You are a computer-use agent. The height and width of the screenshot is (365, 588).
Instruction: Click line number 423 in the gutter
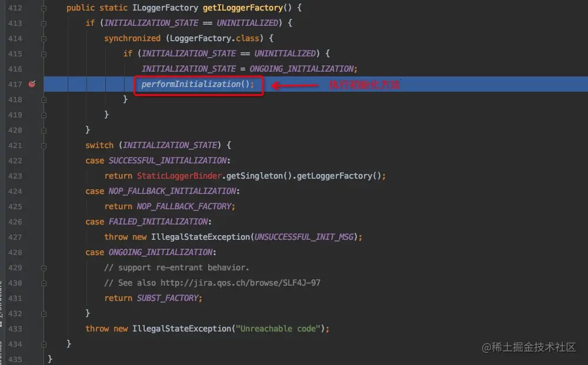pyautogui.click(x=15, y=176)
